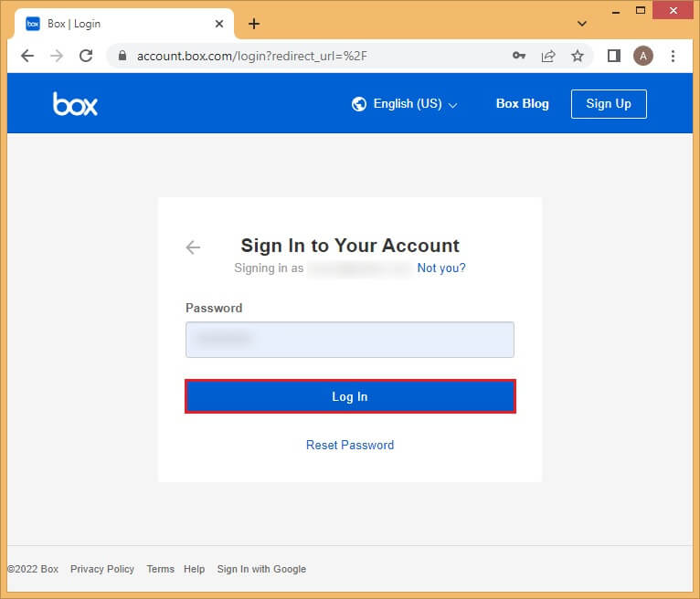This screenshot has height=599, width=700.
Task: Open the Box Blog link
Action: click(x=523, y=104)
